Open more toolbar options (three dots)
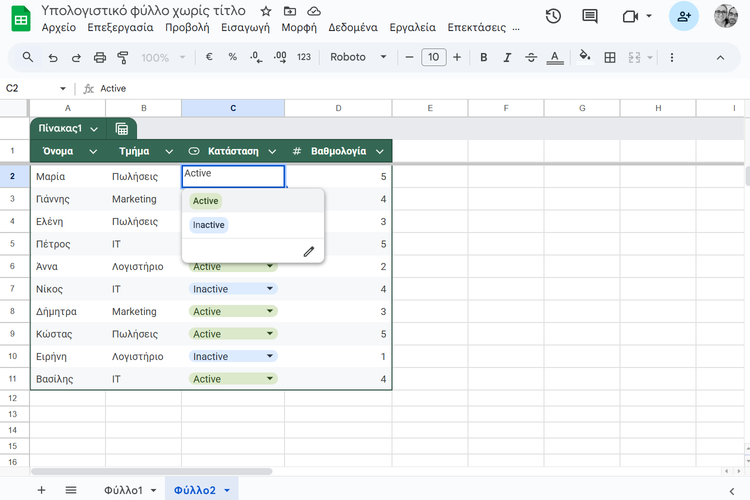Viewport: 750px width, 500px height. tap(672, 57)
